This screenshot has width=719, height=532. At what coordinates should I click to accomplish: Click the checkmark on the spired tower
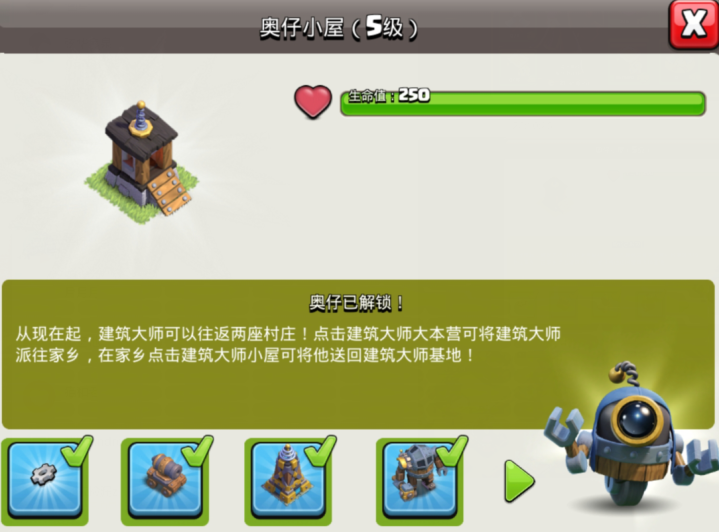point(321,450)
